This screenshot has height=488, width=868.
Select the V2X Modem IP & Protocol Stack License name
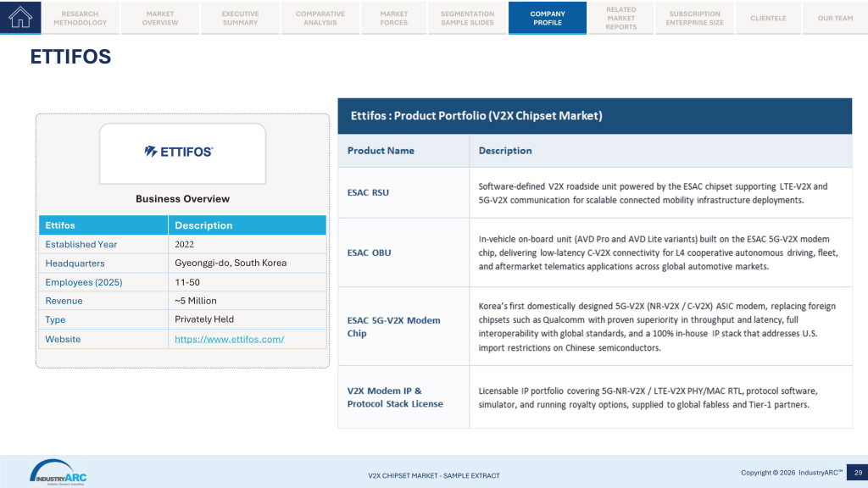395,397
